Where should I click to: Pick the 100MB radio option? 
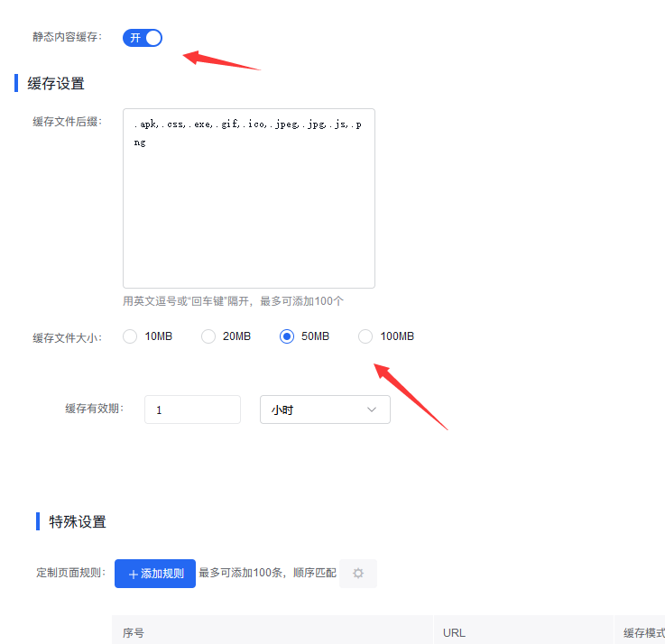tap(365, 336)
